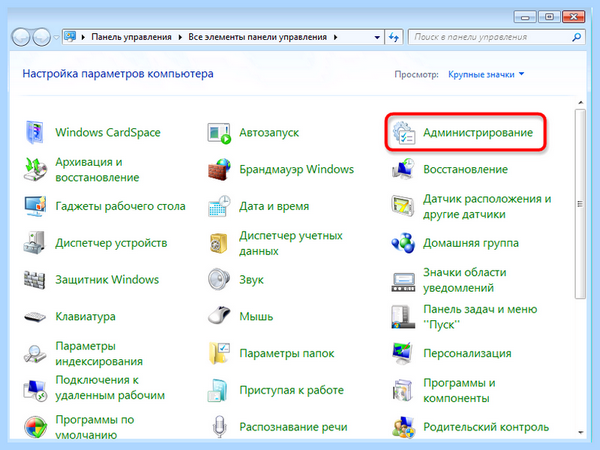Click the Домашняя группа link text

(x=471, y=243)
